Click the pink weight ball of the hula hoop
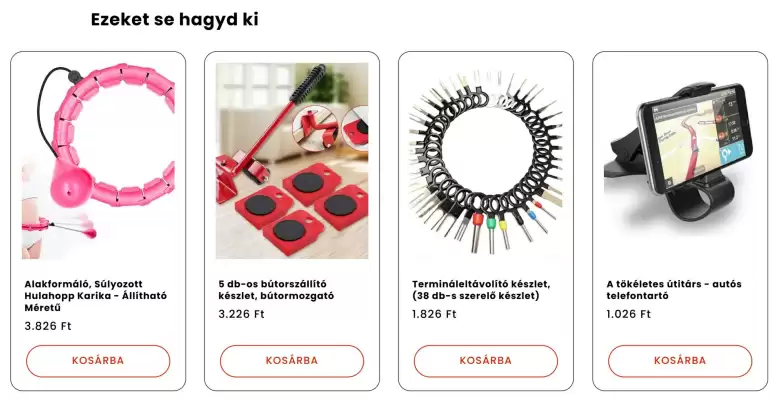The width and height of the screenshot is (778, 400). click(x=73, y=186)
